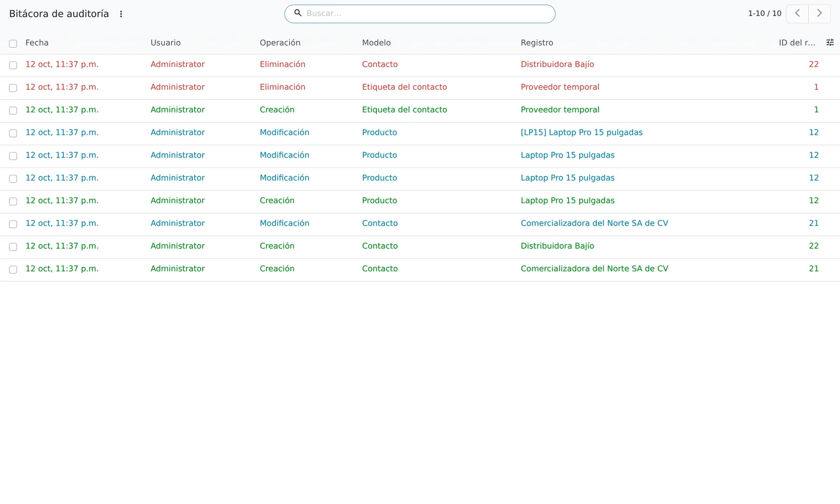Screen dimensions: 840x504
Task: Click the 1-10 / 10 pager counter
Action: coord(764,14)
